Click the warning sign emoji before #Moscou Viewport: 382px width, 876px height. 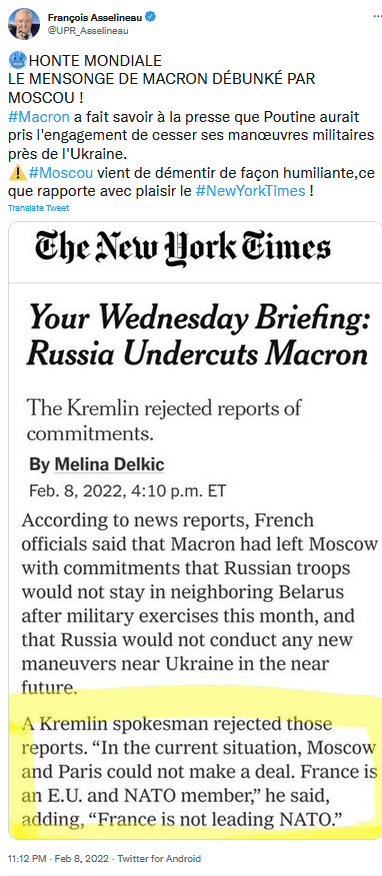(17, 173)
